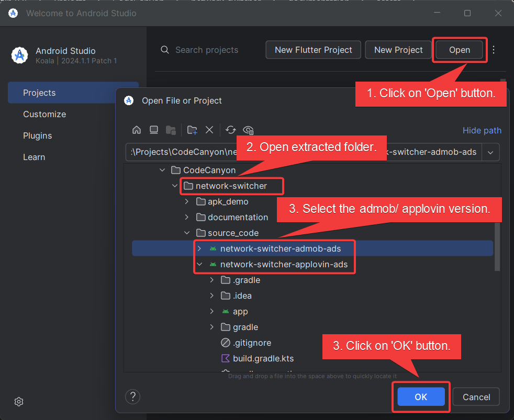Image resolution: width=514 pixels, height=420 pixels.
Task: Click the Desktop directory icon
Action: [154, 130]
